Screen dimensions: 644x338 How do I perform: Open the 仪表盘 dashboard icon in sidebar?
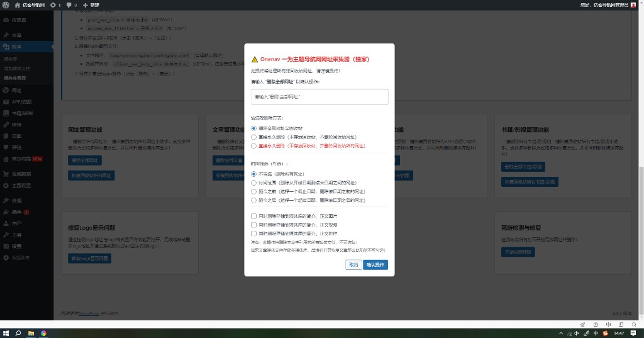point(6,20)
